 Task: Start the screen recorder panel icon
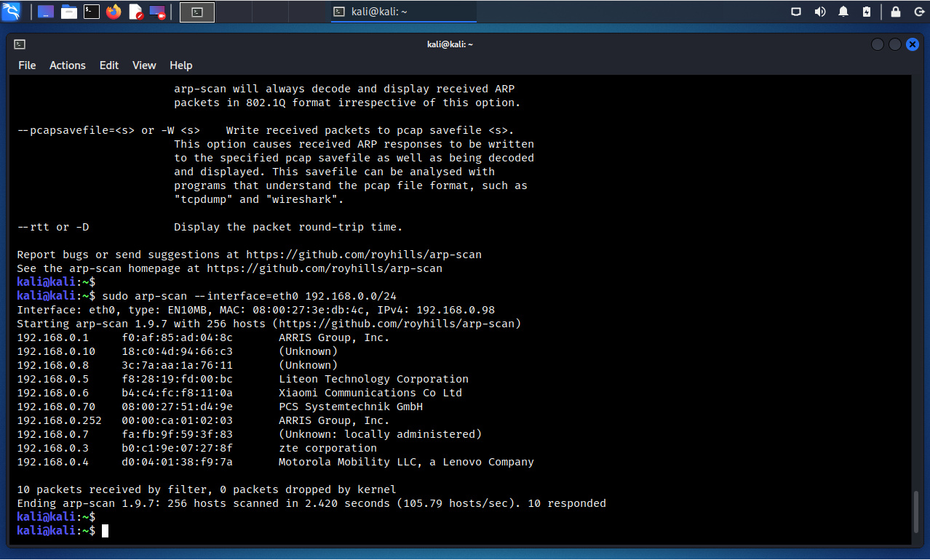coord(157,12)
